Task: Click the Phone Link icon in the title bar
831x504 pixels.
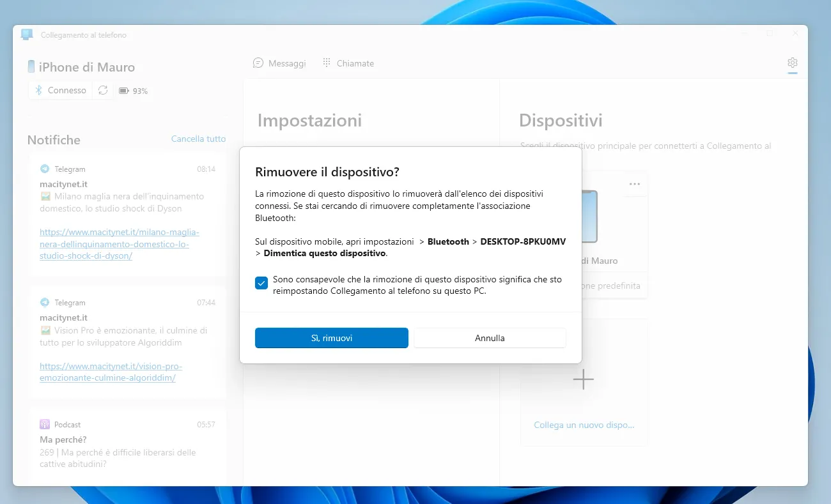Action: click(26, 34)
